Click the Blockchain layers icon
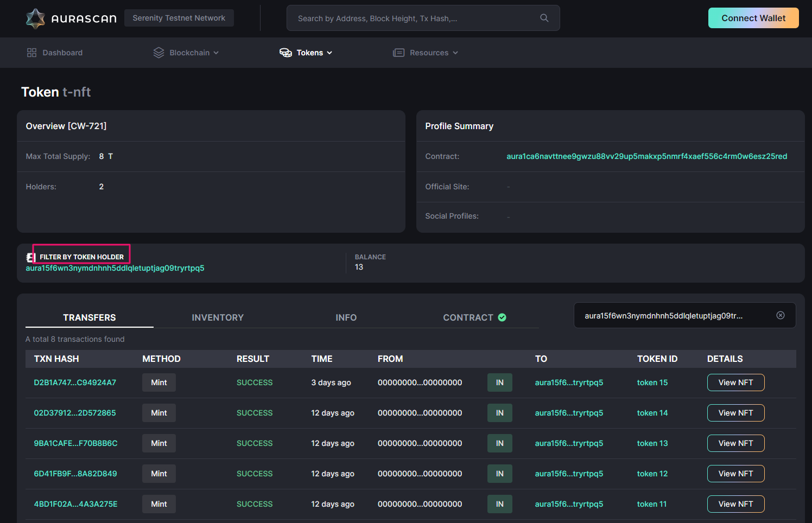The width and height of the screenshot is (812, 523). [158, 52]
